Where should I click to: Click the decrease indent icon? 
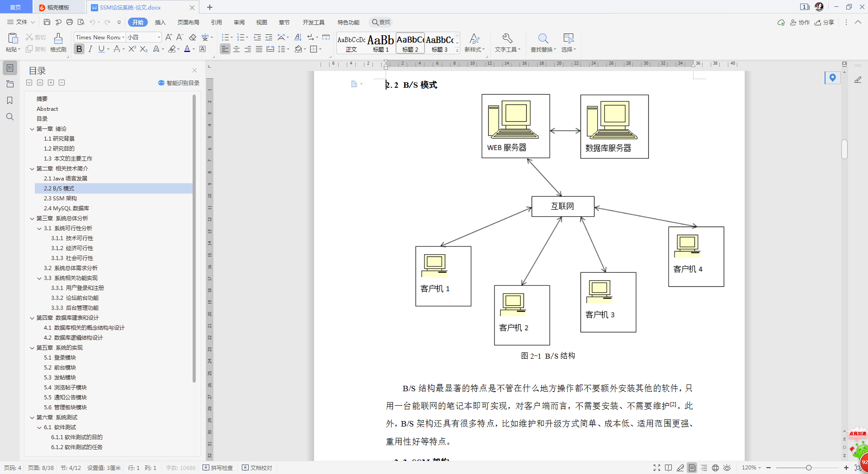(x=257, y=37)
